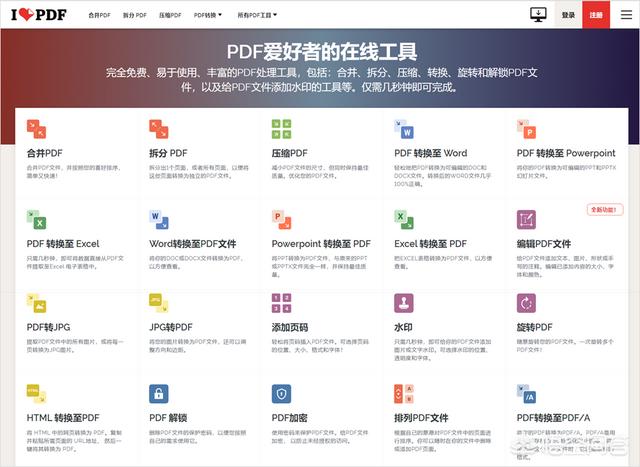
Task: Open the 排列PDF文件 title
Action: tap(421, 418)
